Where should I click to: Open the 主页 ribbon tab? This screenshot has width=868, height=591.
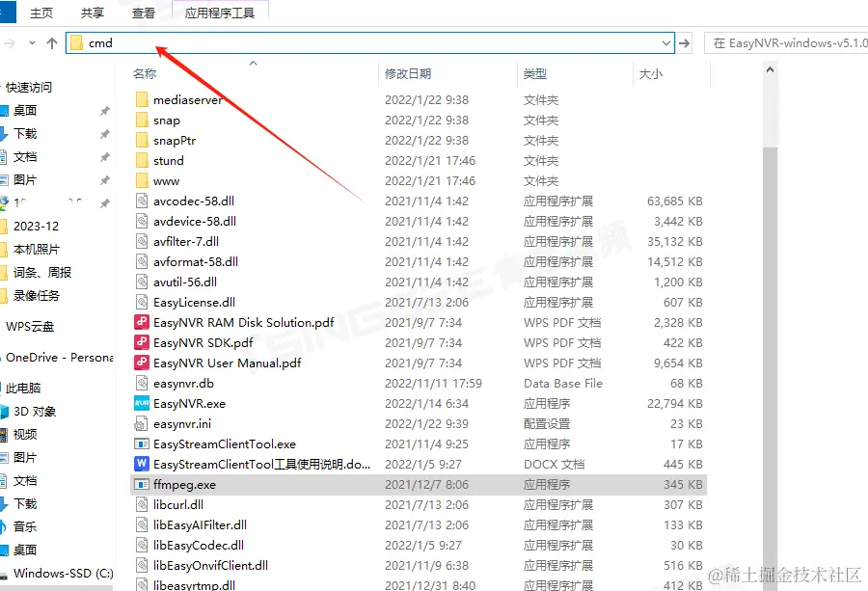click(41, 13)
